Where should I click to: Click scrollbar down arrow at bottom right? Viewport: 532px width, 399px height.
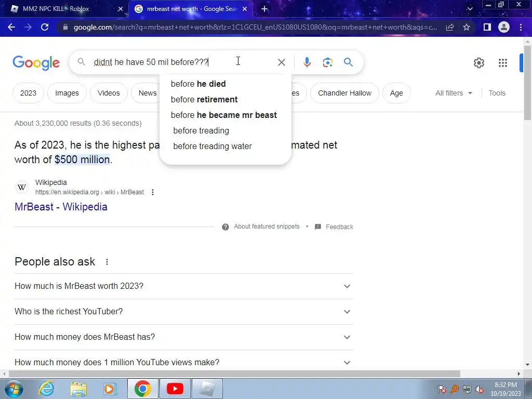coord(527,365)
